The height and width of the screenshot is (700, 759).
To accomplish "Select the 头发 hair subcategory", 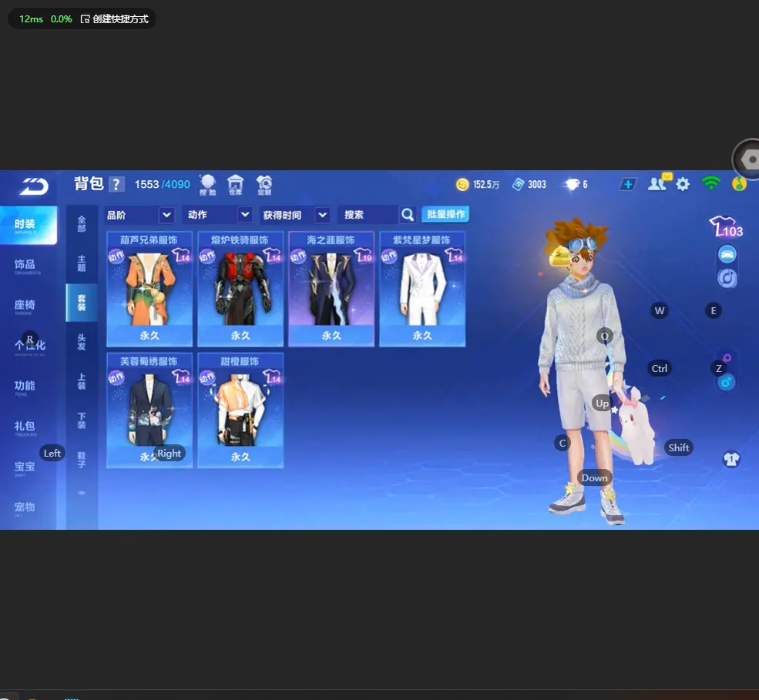I will click(x=82, y=343).
